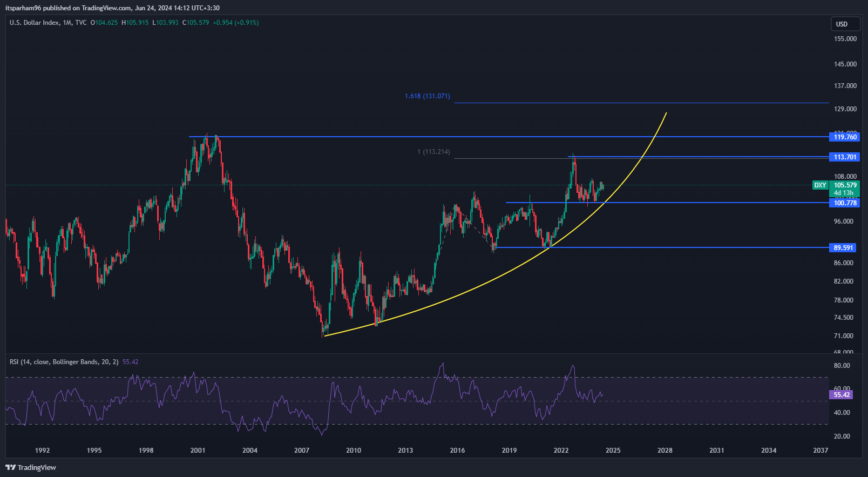Select the 100.778 price line label
Image resolution: width=868 pixels, height=477 pixels.
pyautogui.click(x=845, y=203)
